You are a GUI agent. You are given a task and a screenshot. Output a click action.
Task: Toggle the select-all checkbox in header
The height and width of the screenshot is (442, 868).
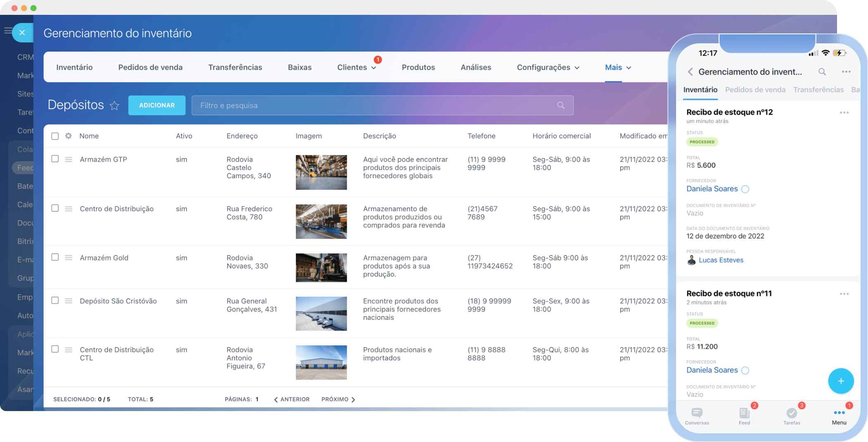[55, 136]
